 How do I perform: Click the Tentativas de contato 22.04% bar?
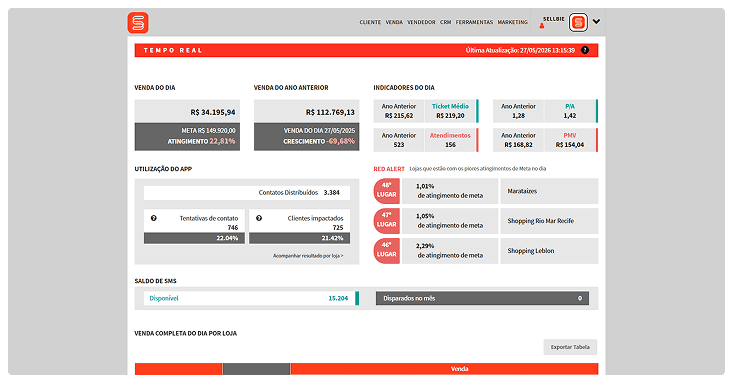coord(194,238)
